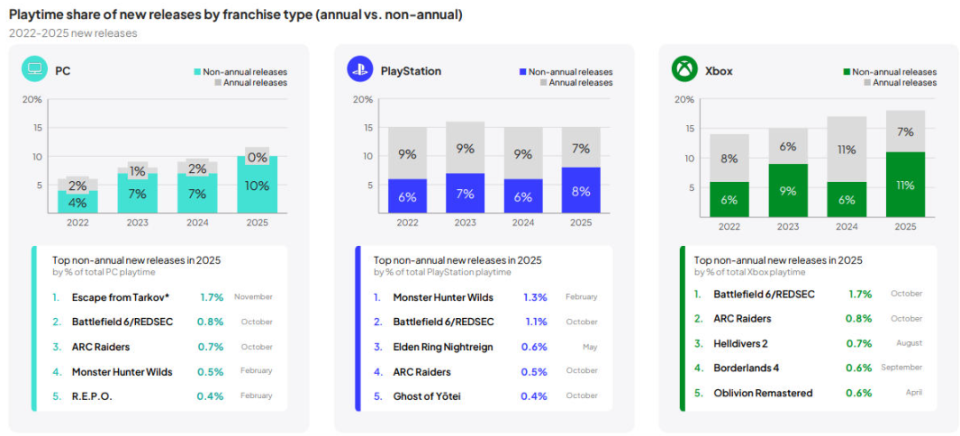960x436 pixels.
Task: Select the Xbox 2024 gray 11% bar segment
Action: (x=846, y=149)
